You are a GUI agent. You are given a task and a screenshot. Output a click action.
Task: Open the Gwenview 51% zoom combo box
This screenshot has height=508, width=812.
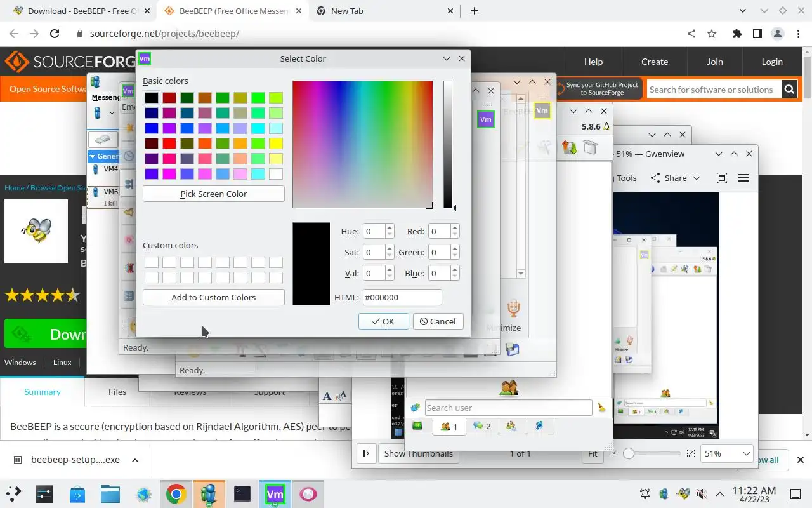tap(727, 453)
